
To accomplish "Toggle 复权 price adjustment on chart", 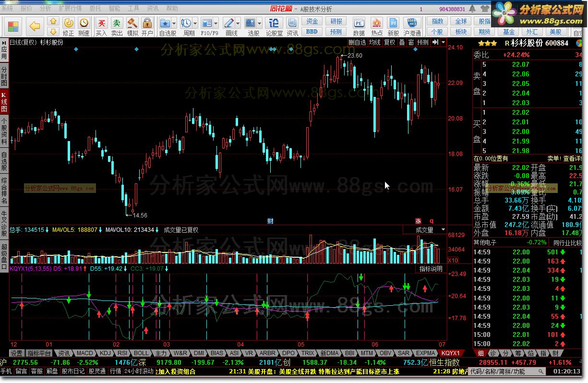I will 390,42.
